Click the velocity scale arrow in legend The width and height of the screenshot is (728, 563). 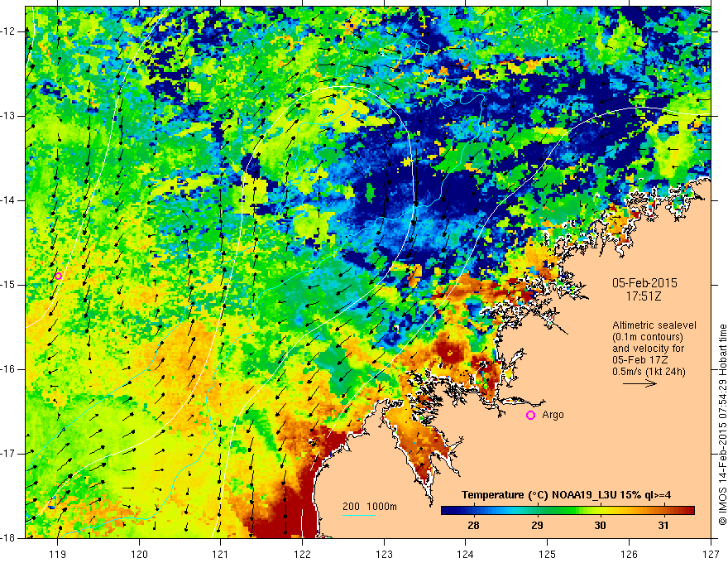[x=639, y=383]
